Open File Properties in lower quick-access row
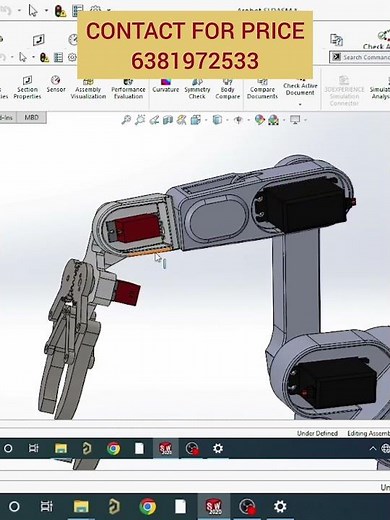The image size is (390, 520). (58, 58)
